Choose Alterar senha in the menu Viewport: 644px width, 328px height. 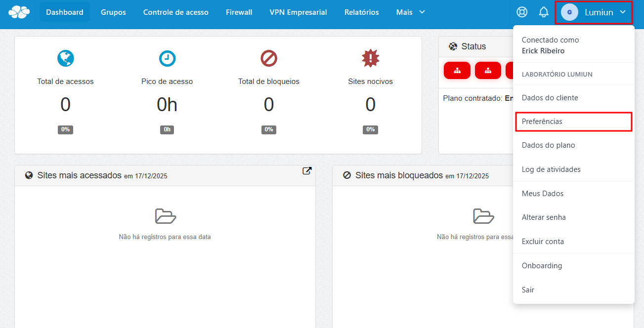[x=544, y=217]
